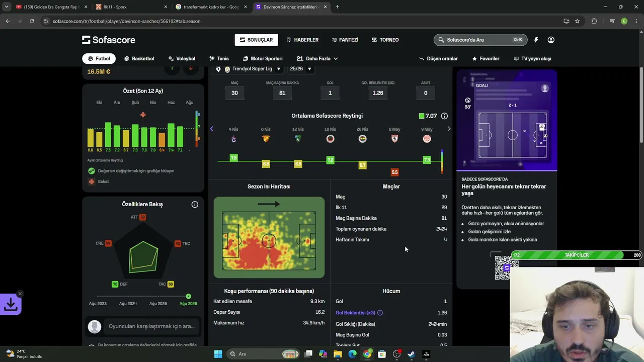Open the user profile account icon
The image size is (644, 362).
point(551,40)
